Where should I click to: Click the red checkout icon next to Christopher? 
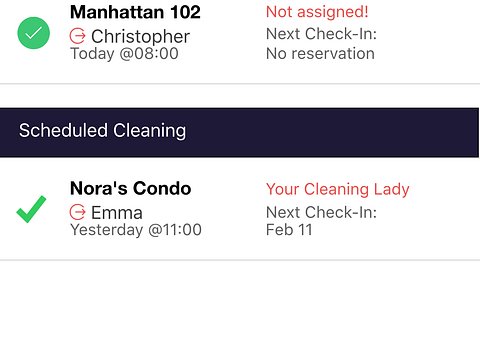[77, 36]
